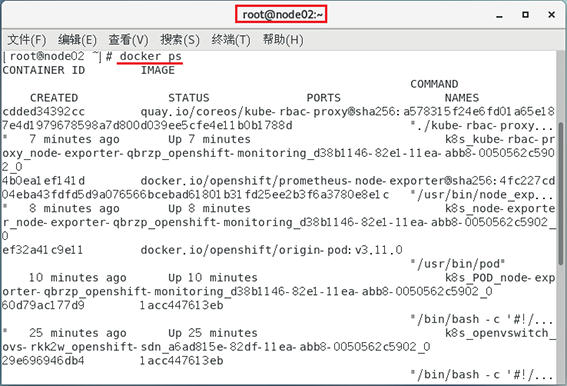Open the 终端(T) menu

point(231,39)
